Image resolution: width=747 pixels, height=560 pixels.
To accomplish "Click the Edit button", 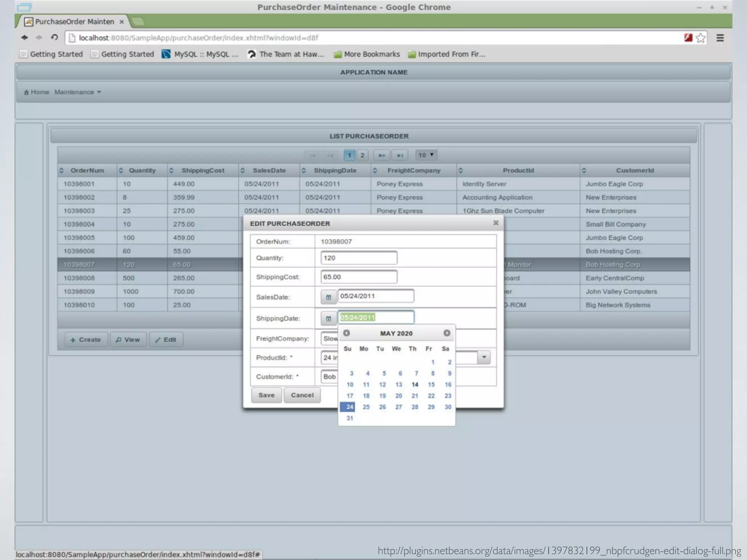I will 166,339.
